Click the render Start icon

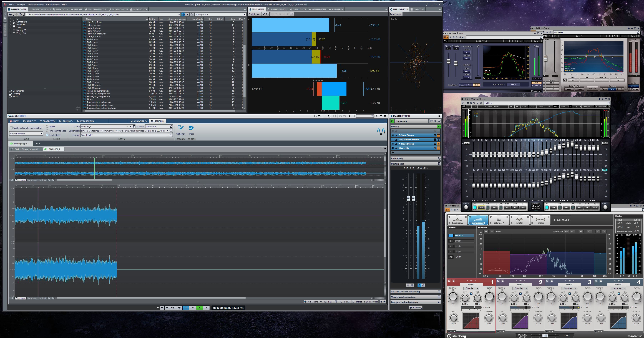coord(191,128)
